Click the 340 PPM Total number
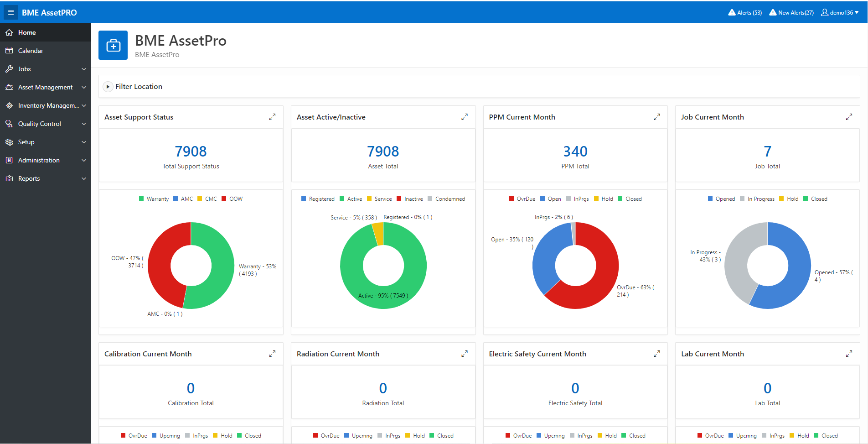 click(575, 151)
